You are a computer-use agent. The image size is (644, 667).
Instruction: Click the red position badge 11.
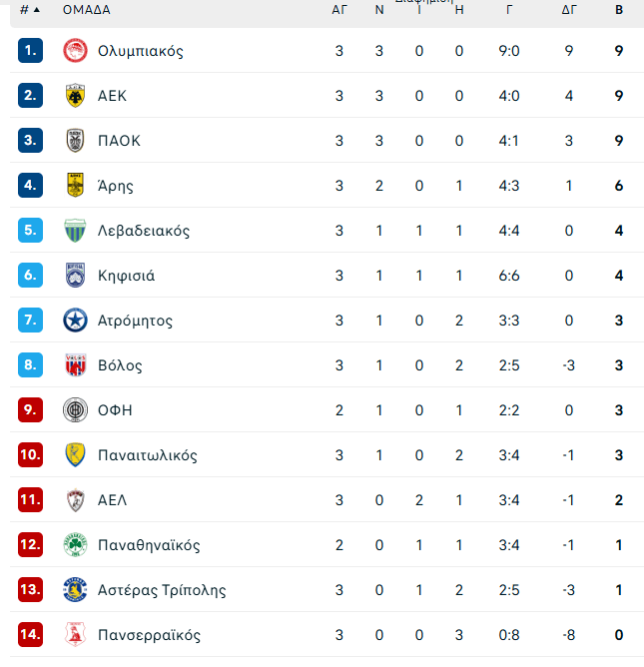tap(30, 499)
